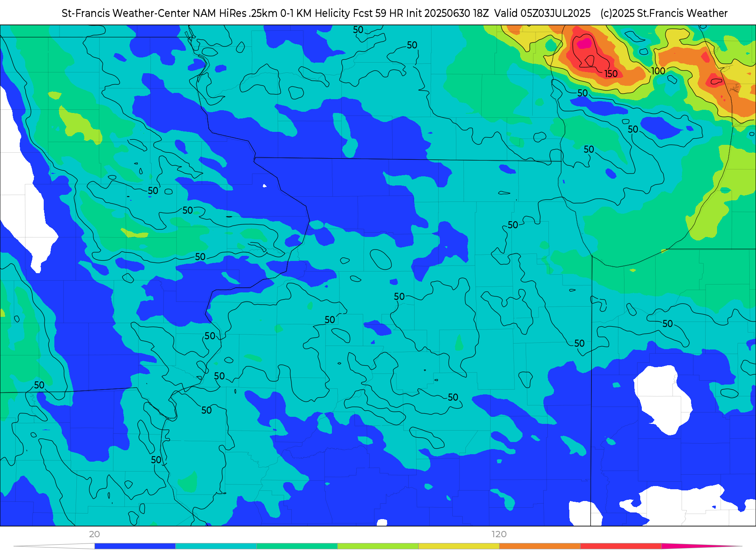Click the 'Valid 05Z03JUL2025' text in the title
Screen dimensions: 756x551
click(x=542, y=13)
